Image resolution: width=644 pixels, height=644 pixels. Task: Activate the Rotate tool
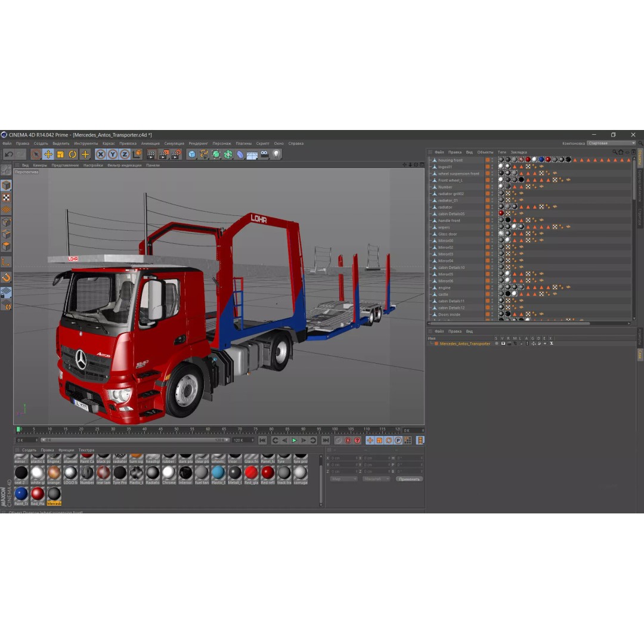[x=73, y=154]
